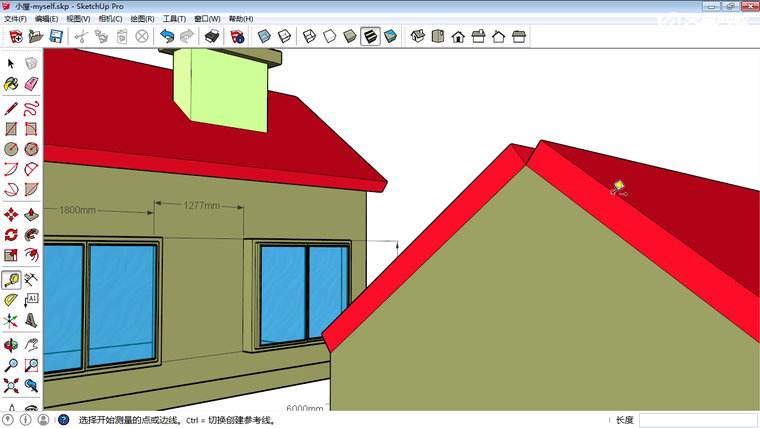Toggle X-ray face style

[x=264, y=37]
